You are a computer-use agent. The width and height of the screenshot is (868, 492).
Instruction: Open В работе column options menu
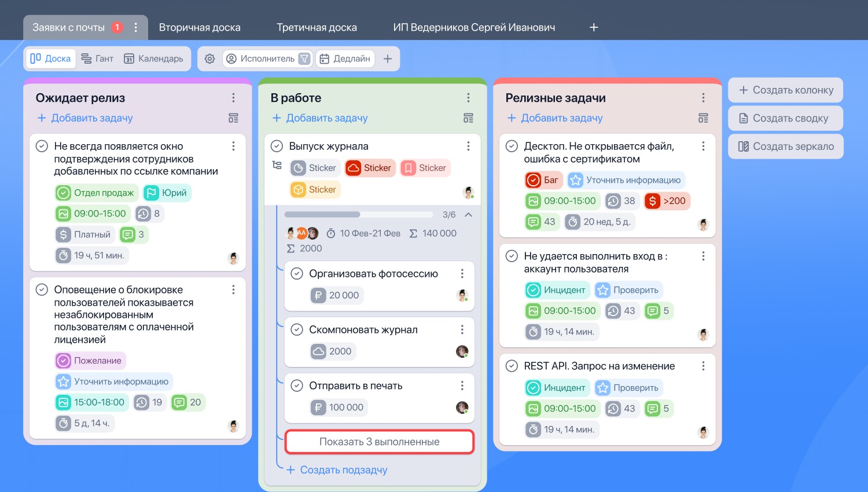[468, 98]
